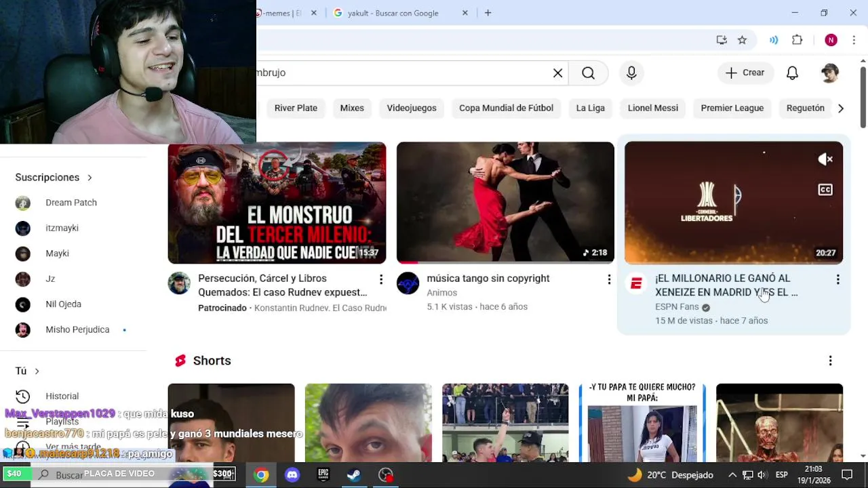Unmute the Libertadores preview video
The image size is (868, 488).
point(825,159)
